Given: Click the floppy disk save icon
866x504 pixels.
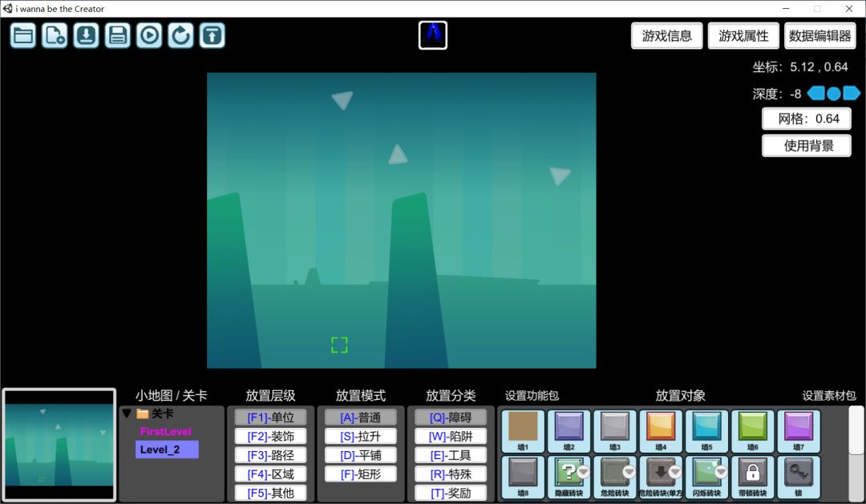Looking at the screenshot, I should 118,35.
